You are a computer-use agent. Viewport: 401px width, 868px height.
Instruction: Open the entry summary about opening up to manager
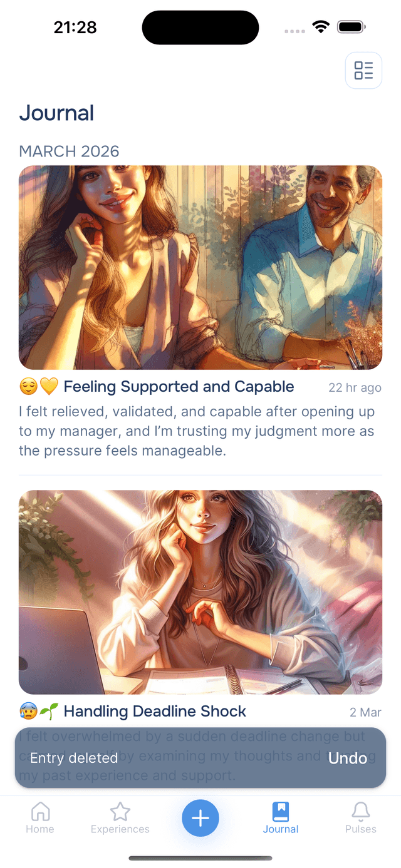pyautogui.click(x=197, y=431)
